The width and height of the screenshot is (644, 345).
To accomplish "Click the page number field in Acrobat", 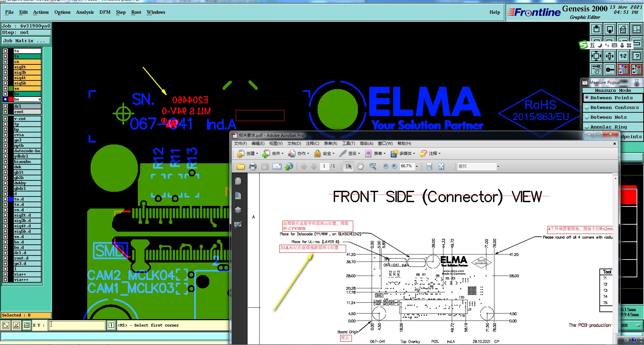I will pyautogui.click(x=324, y=166).
